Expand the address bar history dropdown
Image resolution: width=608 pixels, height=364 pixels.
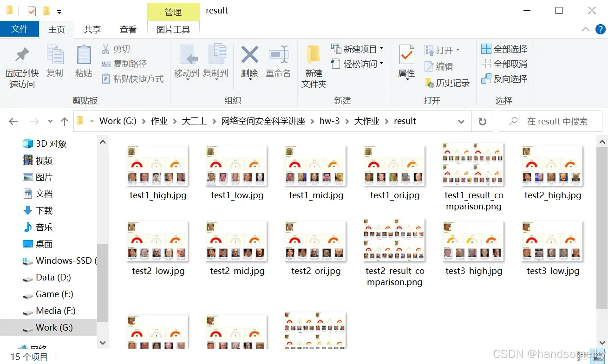[461, 121]
